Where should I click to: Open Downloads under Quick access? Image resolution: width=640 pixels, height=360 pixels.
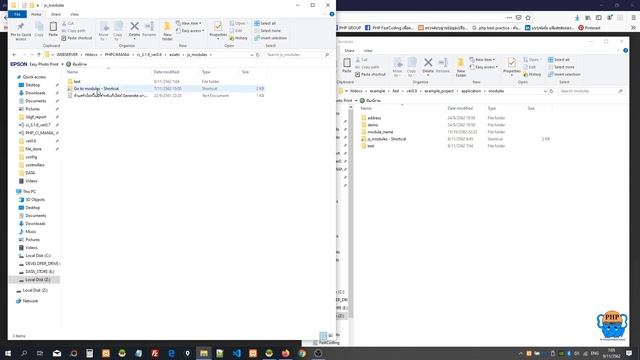click(35, 93)
